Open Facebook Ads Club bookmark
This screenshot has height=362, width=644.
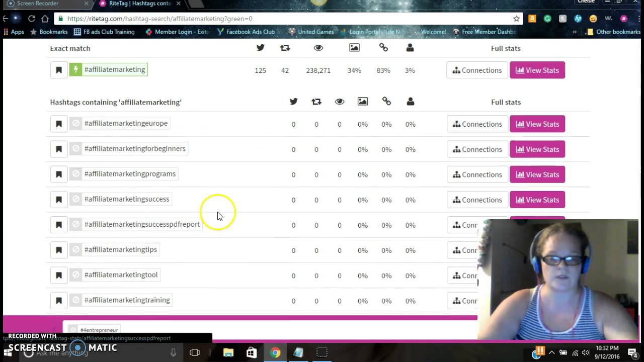pyautogui.click(x=249, y=32)
